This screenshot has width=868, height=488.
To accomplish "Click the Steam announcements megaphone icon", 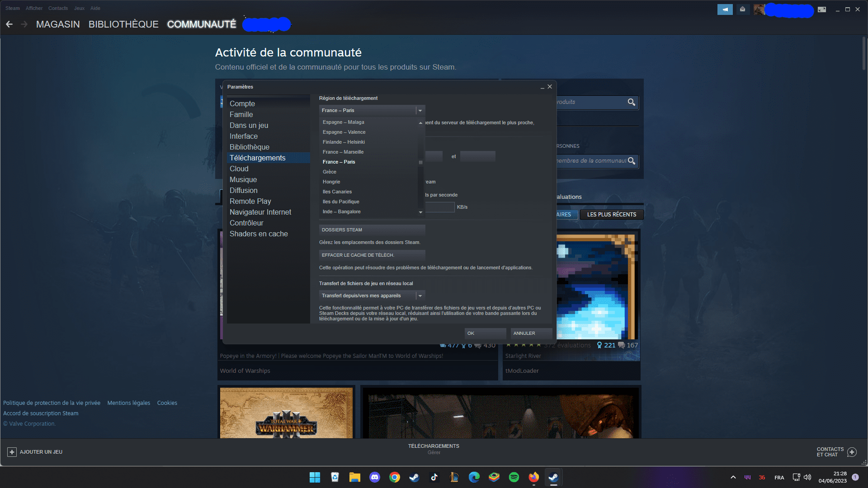I will (x=725, y=9).
